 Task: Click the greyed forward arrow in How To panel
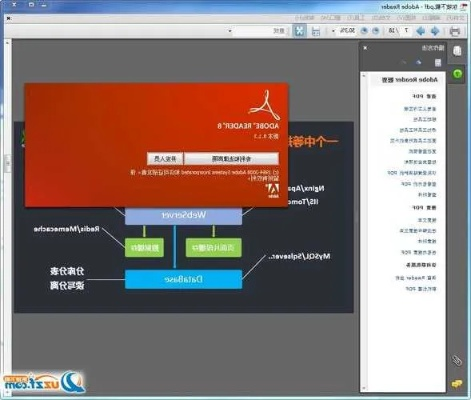404,62
